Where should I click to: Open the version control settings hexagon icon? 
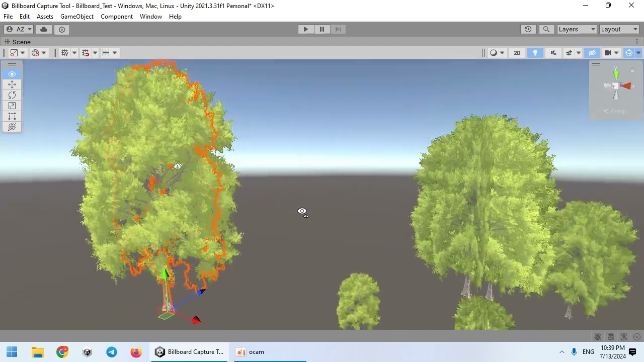point(62,29)
